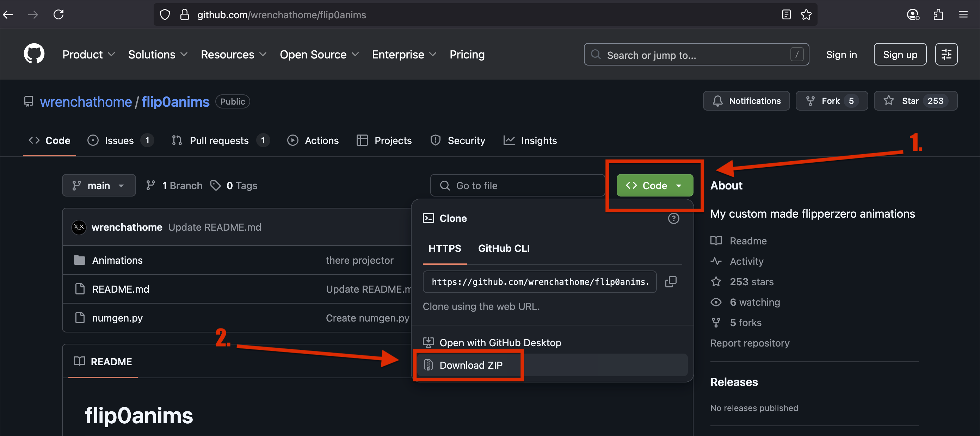This screenshot has height=436, width=980.
Task: Open the Issues tab
Action: [x=121, y=141]
